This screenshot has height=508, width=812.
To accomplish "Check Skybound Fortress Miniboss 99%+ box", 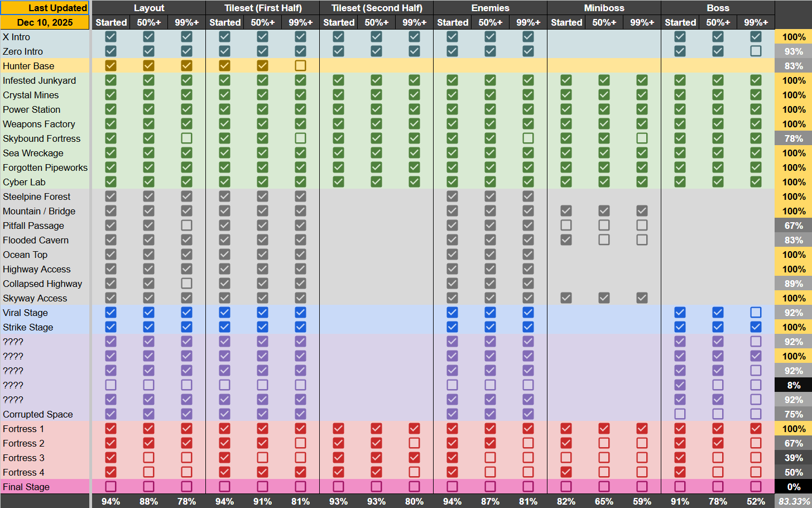I will (x=642, y=138).
